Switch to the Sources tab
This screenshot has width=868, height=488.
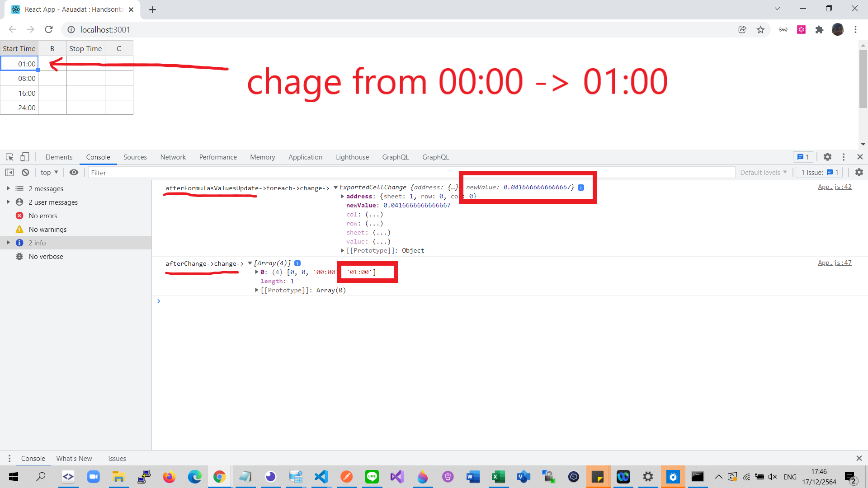click(x=135, y=157)
